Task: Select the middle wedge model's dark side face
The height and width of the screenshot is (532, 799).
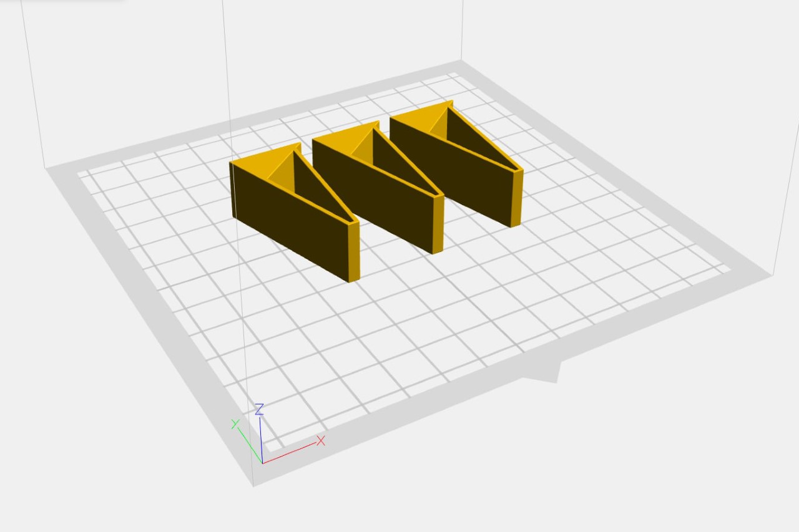Action: tap(375, 196)
